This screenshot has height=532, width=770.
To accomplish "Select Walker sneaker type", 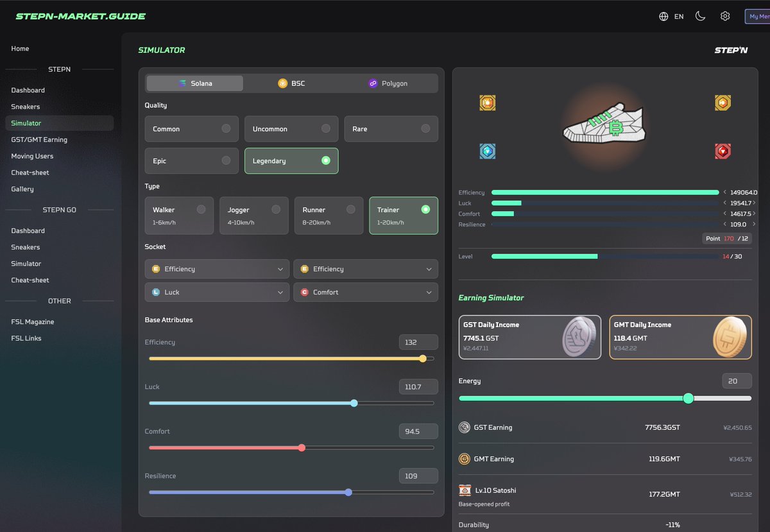I will pos(179,216).
